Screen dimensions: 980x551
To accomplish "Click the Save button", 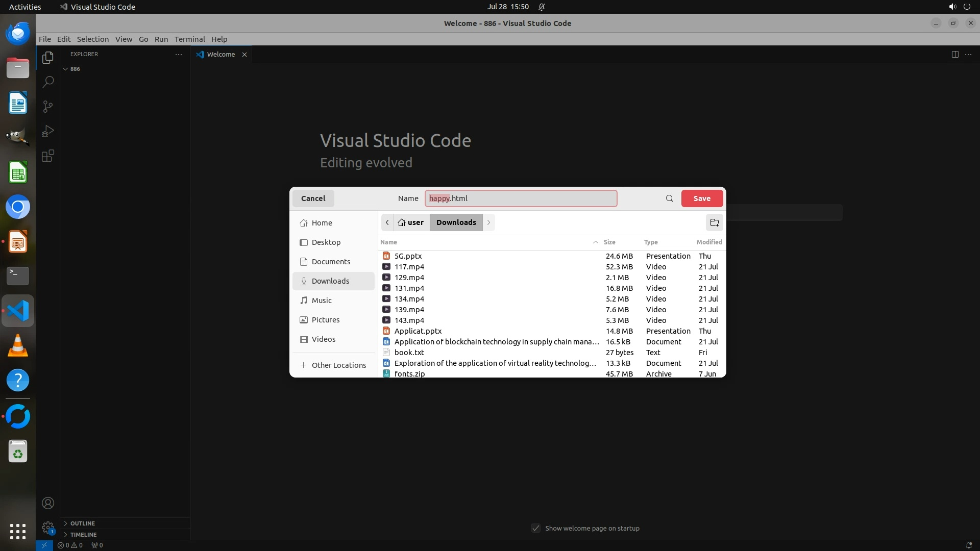I will [x=701, y=198].
